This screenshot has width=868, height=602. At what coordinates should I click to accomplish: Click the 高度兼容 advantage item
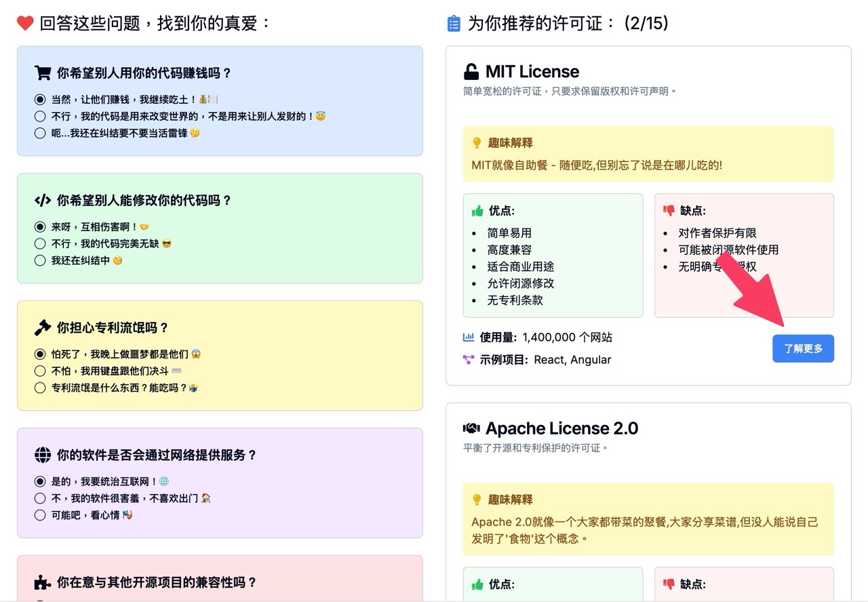(509, 249)
